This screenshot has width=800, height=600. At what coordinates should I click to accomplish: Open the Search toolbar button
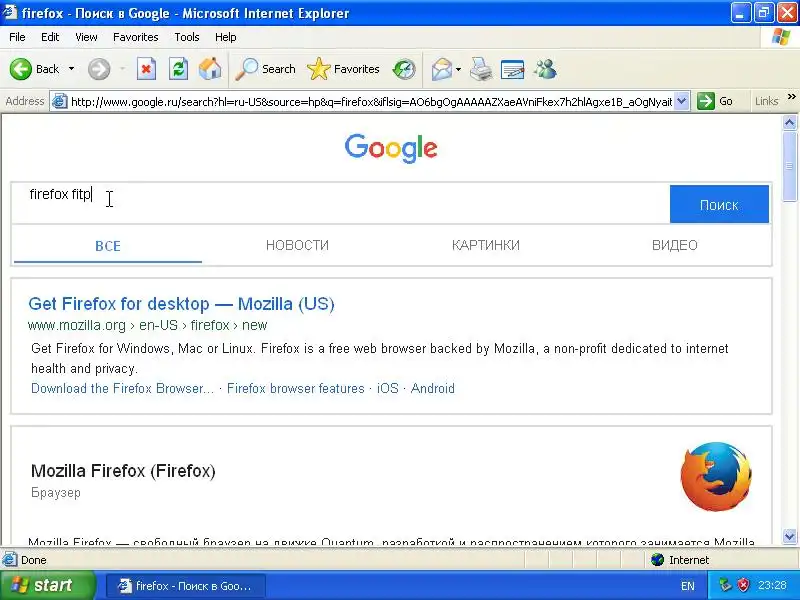tap(265, 69)
